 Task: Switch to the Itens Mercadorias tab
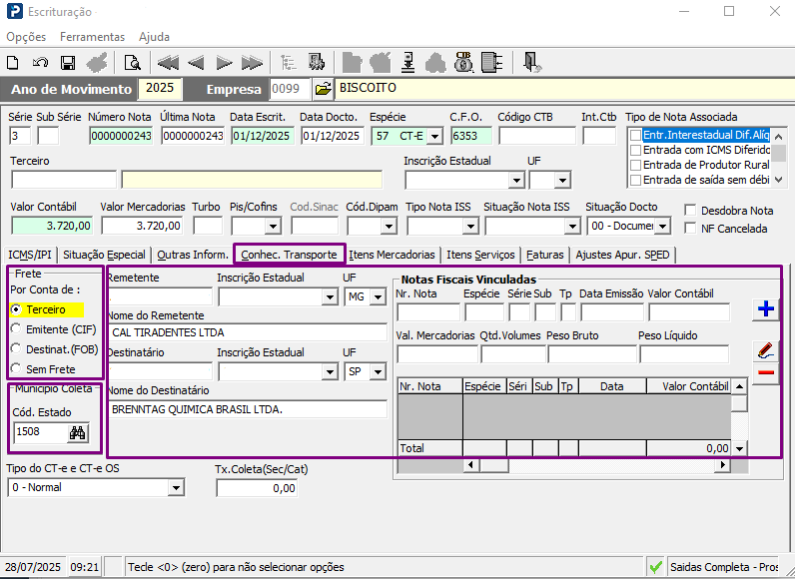[392, 254]
